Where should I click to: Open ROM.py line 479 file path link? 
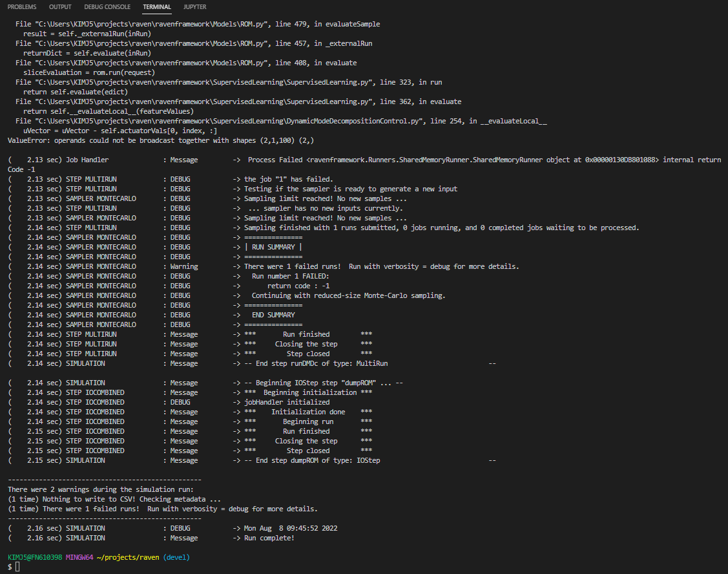click(161, 23)
